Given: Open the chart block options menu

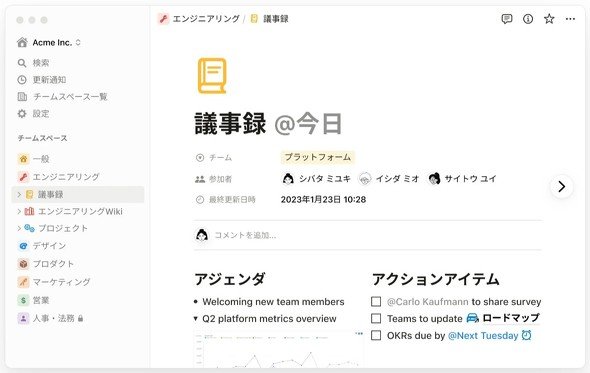Looking at the screenshot, I should (x=359, y=333).
